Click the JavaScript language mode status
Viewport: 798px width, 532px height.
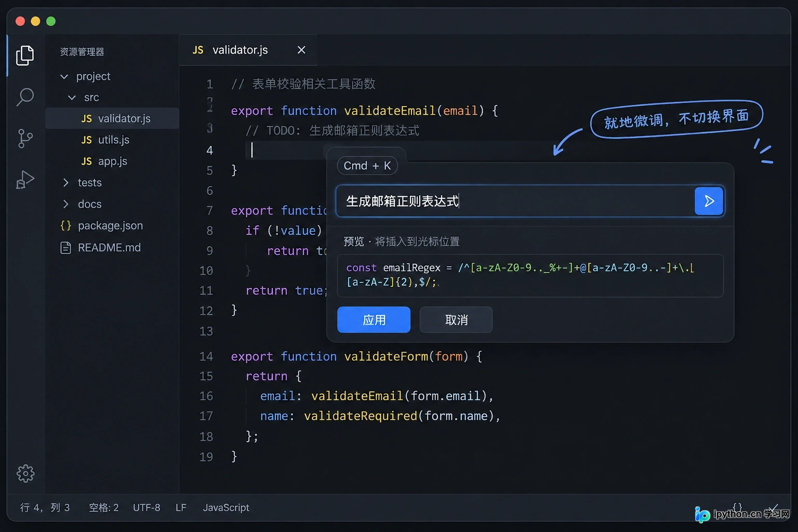(226, 508)
